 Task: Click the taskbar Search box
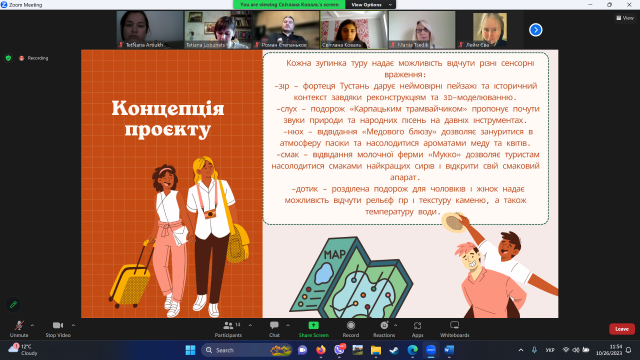(x=247, y=350)
